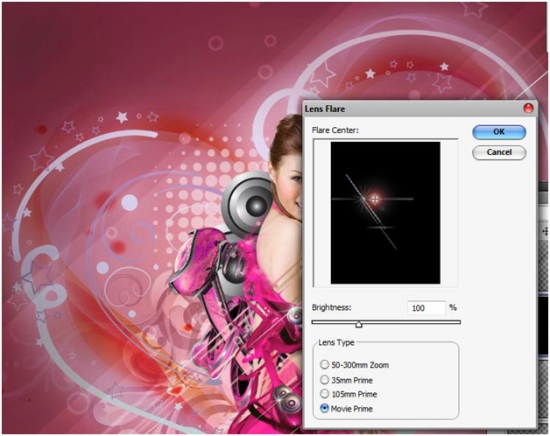Focus the Brightness percentage input field
Screen dimensions: 550x436
coord(426,308)
